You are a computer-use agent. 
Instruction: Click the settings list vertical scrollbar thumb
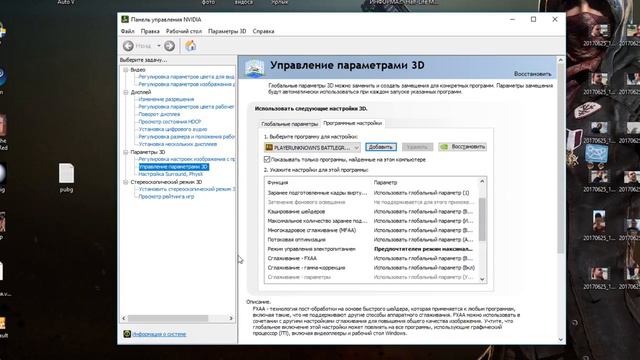[x=482, y=220]
